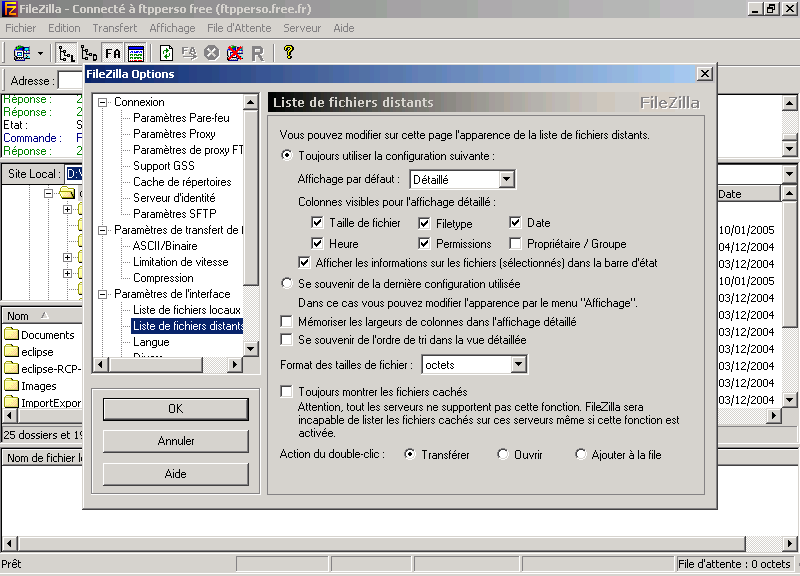Screen dimensions: 800x576
Task: Enable 'Mémoriser les largeurs de colonnes' checkbox
Action: click(x=287, y=321)
